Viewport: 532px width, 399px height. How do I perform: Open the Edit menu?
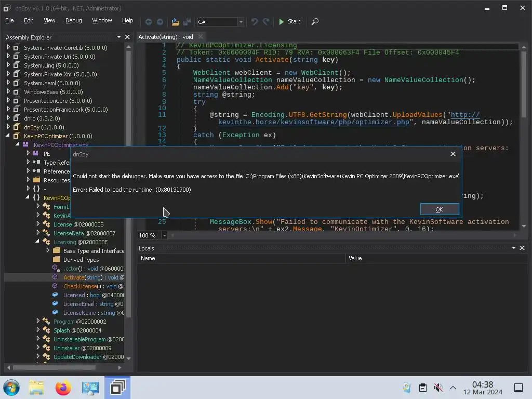(29, 20)
